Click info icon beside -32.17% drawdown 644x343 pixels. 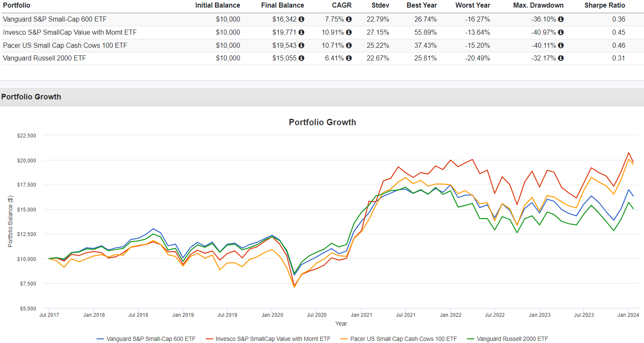tap(561, 58)
